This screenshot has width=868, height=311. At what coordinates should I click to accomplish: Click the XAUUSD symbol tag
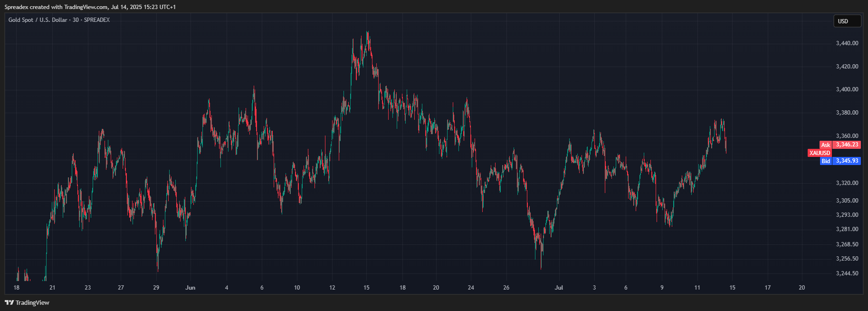click(820, 153)
